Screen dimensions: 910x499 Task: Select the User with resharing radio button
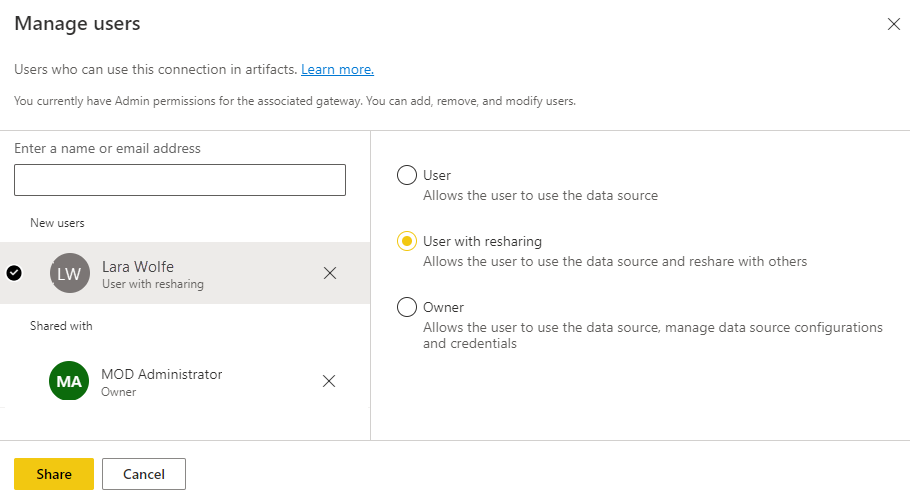pos(407,241)
